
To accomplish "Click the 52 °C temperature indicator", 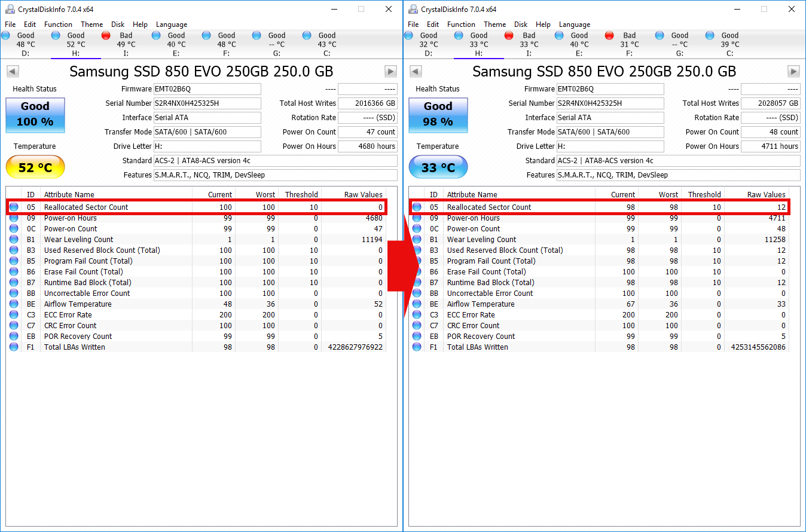I will [x=35, y=167].
